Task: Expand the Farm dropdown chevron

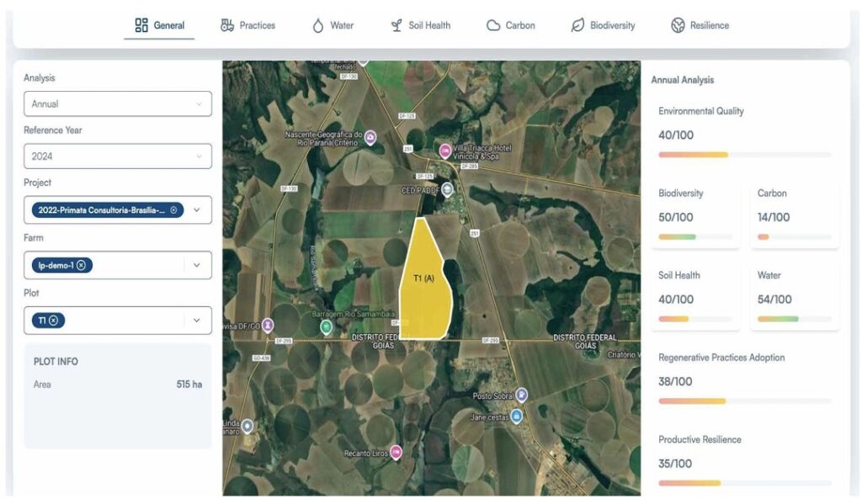Action: pos(196,265)
